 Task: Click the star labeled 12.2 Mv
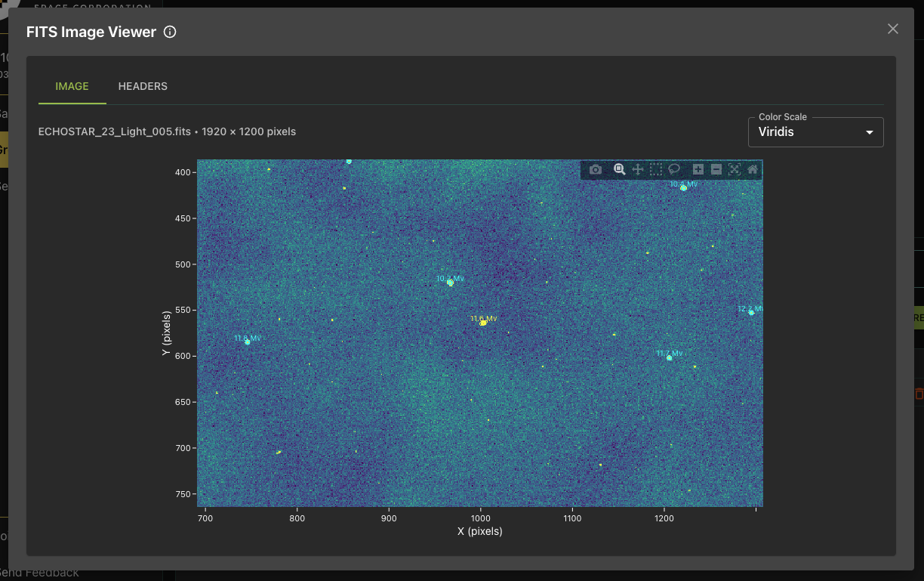point(751,313)
